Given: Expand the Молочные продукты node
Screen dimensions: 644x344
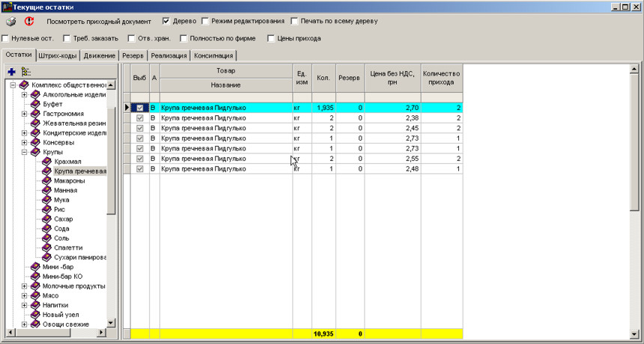Looking at the screenshot, I should click(x=24, y=286).
